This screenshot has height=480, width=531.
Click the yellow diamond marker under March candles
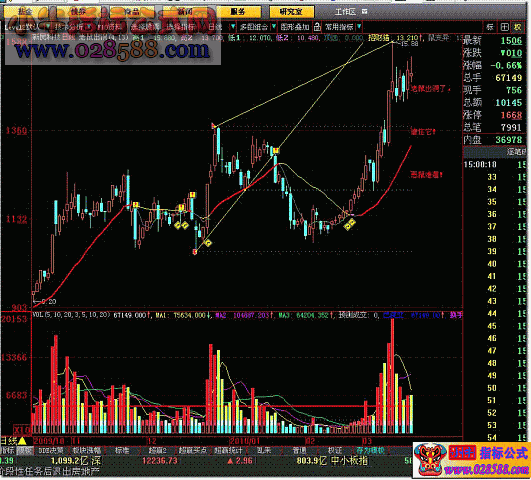(x=349, y=224)
